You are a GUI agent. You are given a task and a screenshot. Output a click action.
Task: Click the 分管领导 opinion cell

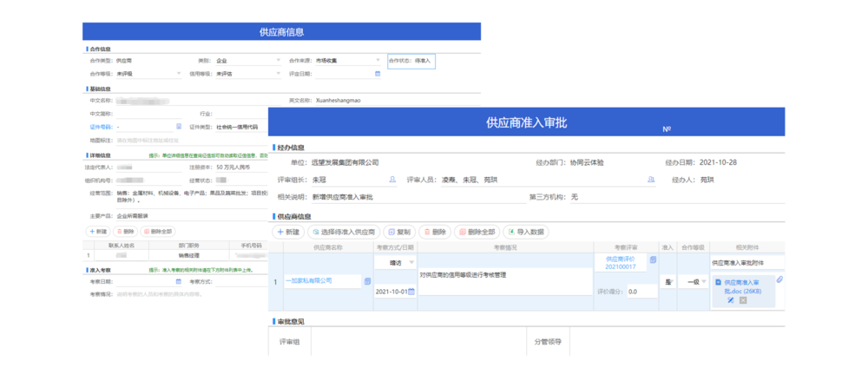pos(677,342)
